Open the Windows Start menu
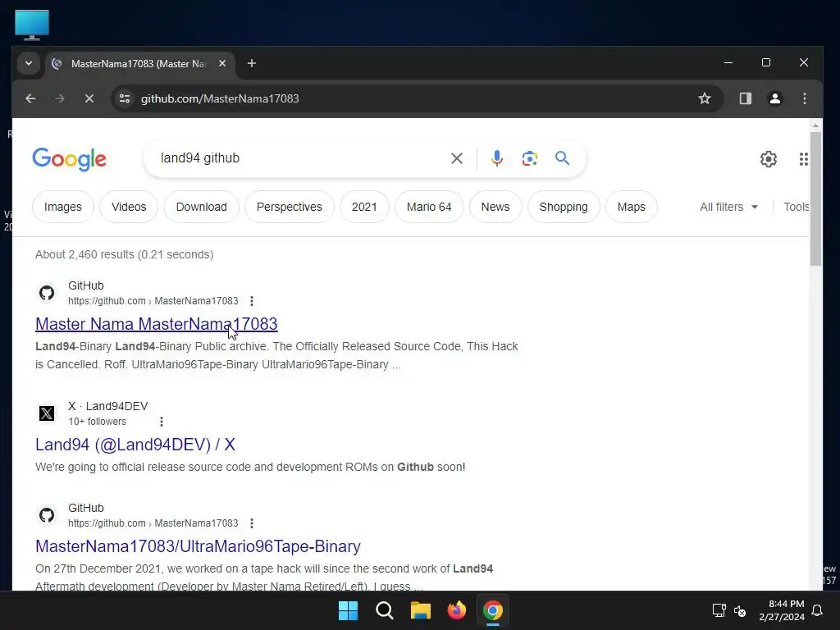Screen dimensions: 840x630 tap(348, 610)
